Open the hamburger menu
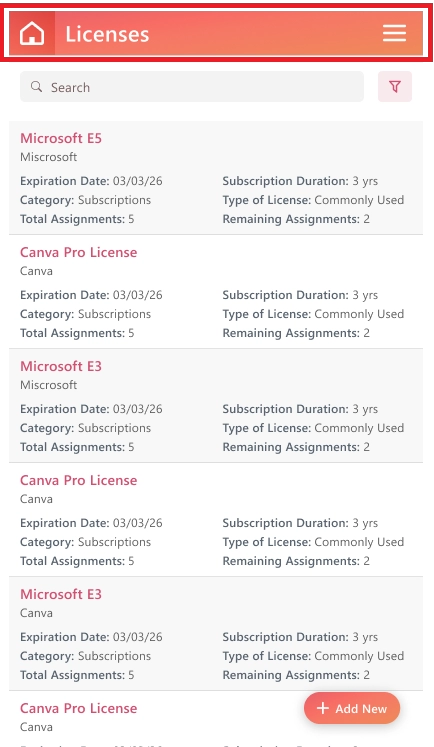The height and width of the screenshot is (747, 434). 394,33
